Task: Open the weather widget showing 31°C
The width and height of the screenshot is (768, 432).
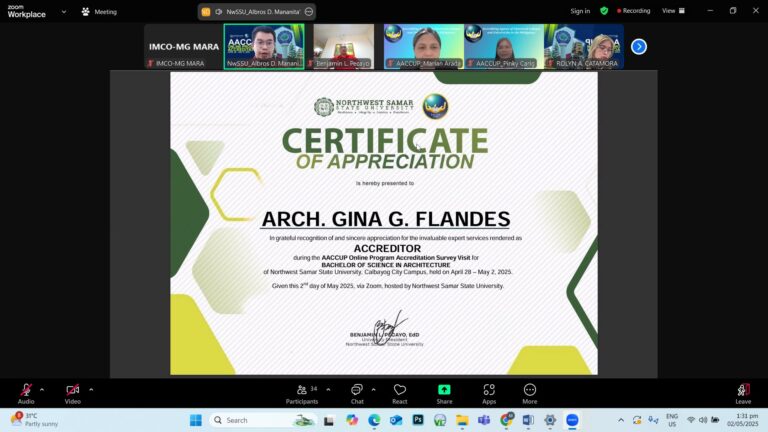Action: (x=35, y=420)
